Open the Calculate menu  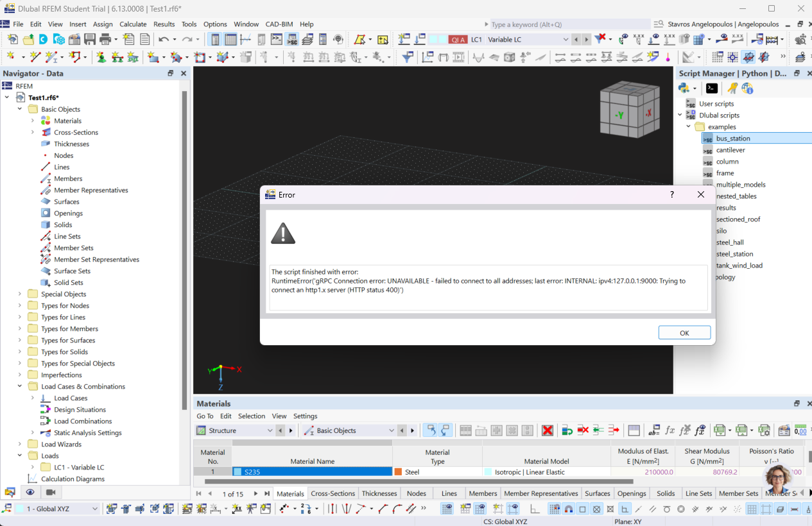pyautogui.click(x=133, y=24)
